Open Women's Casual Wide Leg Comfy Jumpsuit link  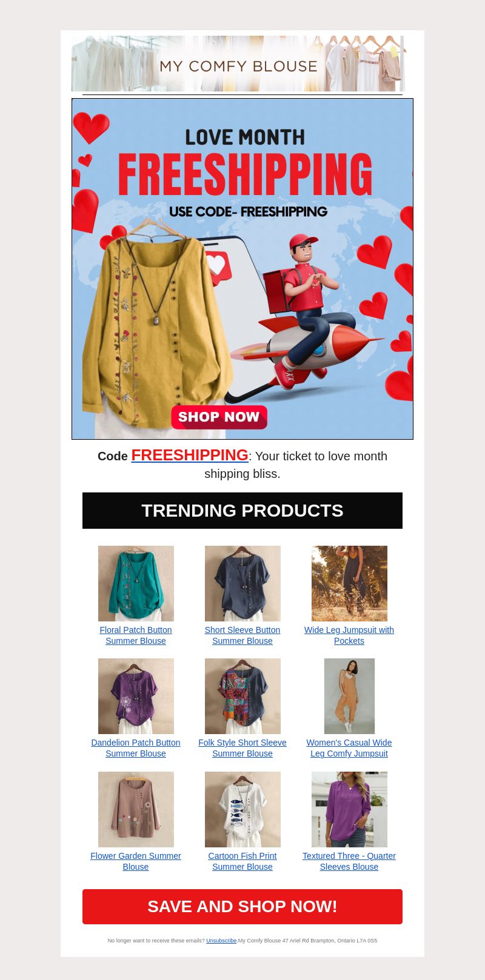349,748
